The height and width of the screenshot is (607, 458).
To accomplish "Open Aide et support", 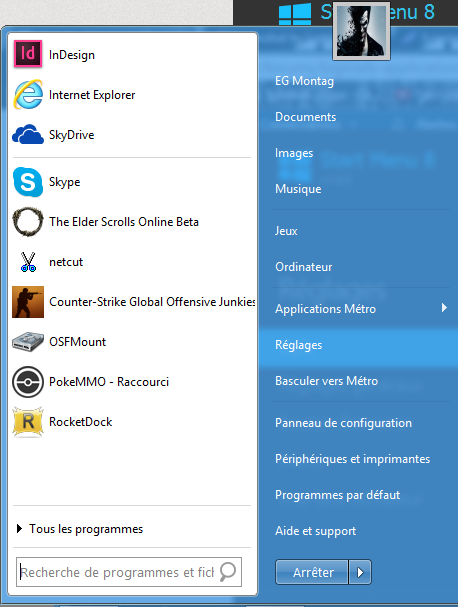I will coord(315,531).
